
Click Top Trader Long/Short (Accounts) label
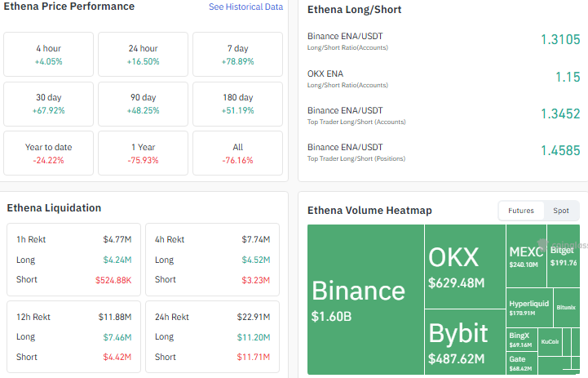tap(356, 122)
